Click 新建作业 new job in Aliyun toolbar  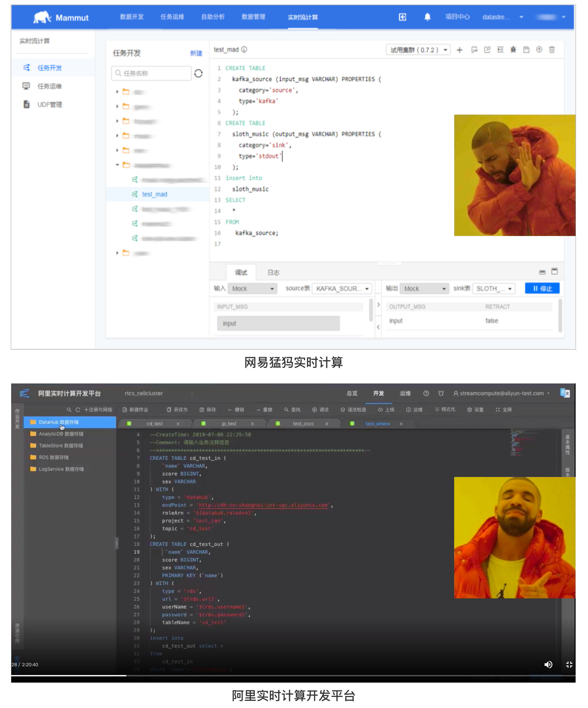pyautogui.click(x=135, y=410)
